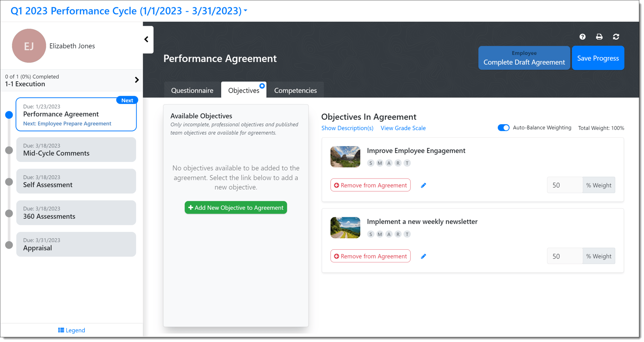The image size is (644, 342).
Task: Toggle Auto-Balance Weighting switch
Action: [503, 128]
